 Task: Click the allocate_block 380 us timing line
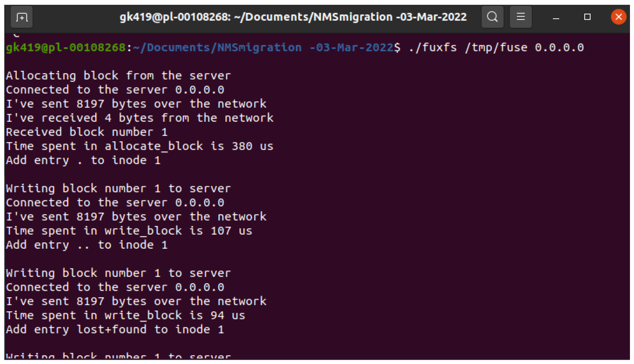click(140, 146)
